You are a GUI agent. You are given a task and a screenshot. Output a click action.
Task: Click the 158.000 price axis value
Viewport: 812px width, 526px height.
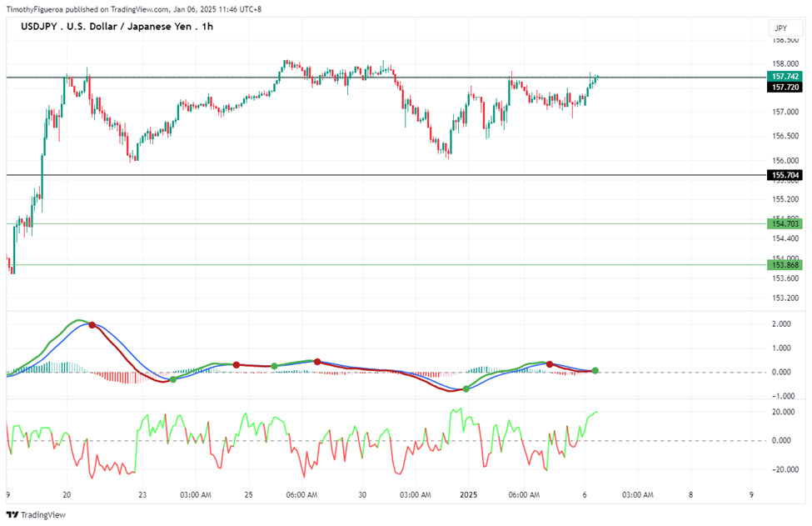pos(785,63)
